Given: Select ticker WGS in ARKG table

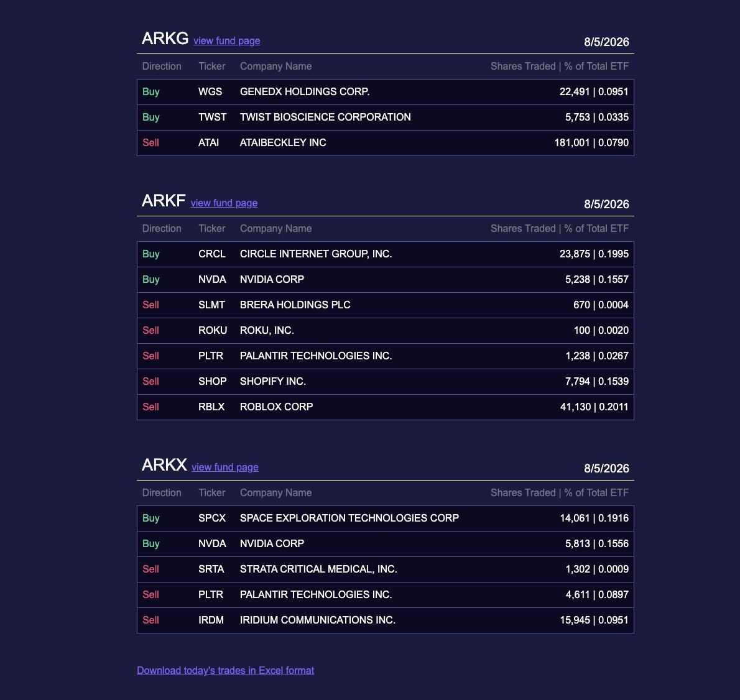Looking at the screenshot, I should pos(210,91).
